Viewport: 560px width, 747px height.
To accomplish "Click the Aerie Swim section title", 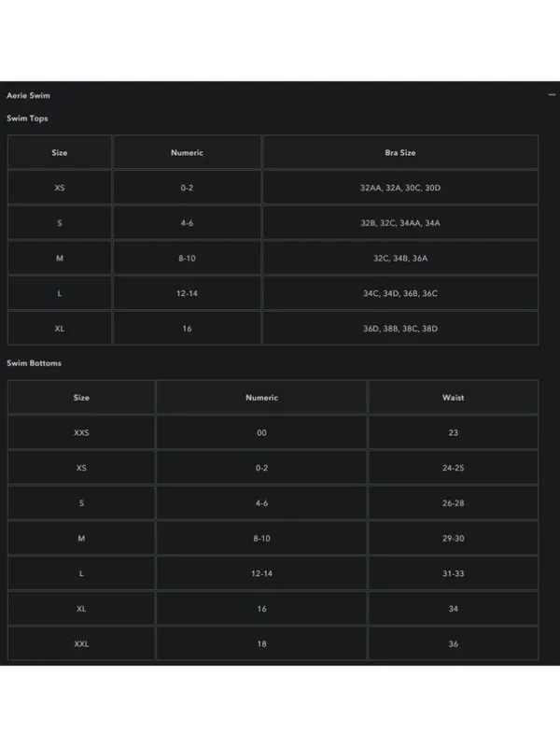I will point(28,95).
